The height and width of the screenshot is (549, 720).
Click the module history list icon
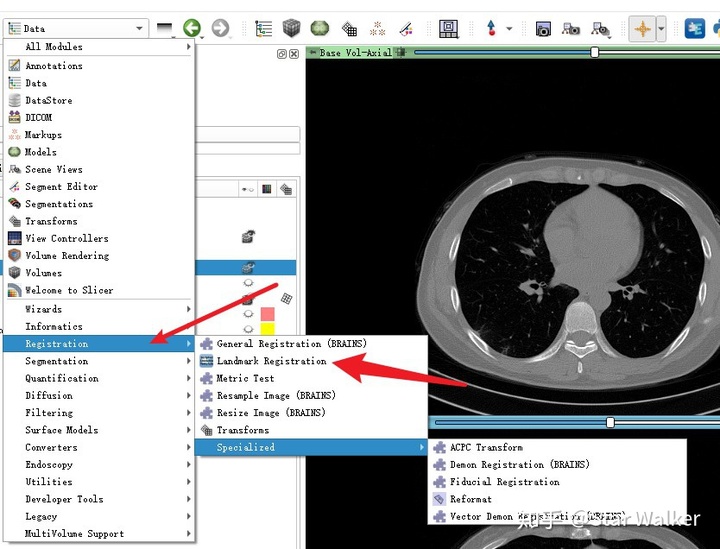coord(164,28)
